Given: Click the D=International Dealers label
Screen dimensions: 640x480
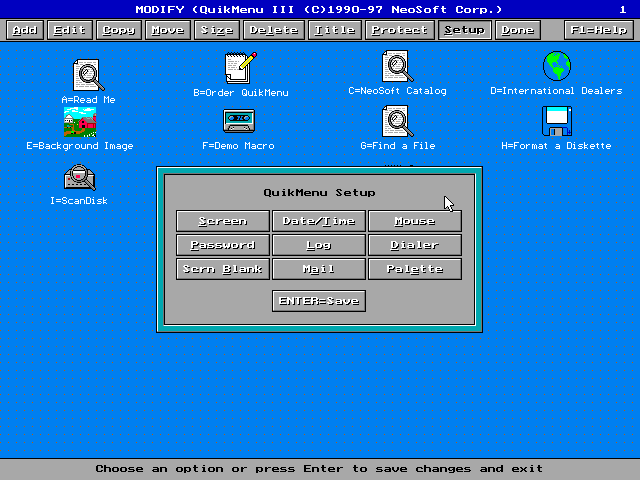Looking at the screenshot, I should click(x=556, y=91).
